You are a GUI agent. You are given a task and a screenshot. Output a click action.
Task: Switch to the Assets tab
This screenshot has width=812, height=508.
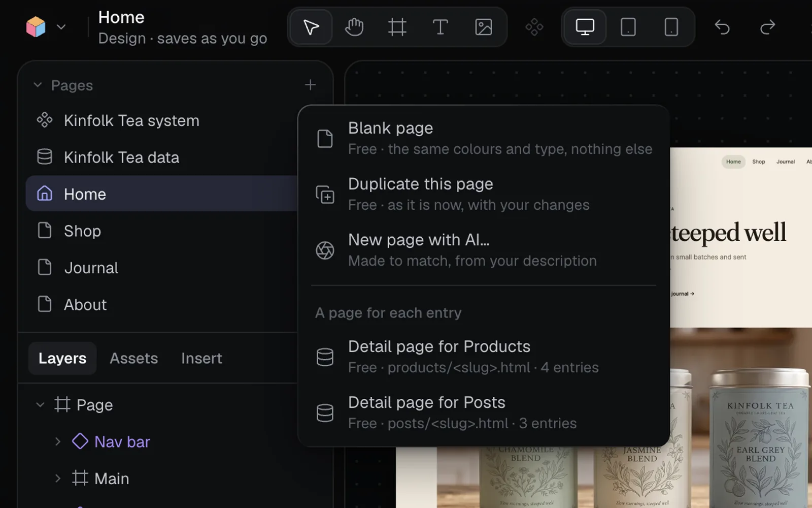click(x=134, y=358)
